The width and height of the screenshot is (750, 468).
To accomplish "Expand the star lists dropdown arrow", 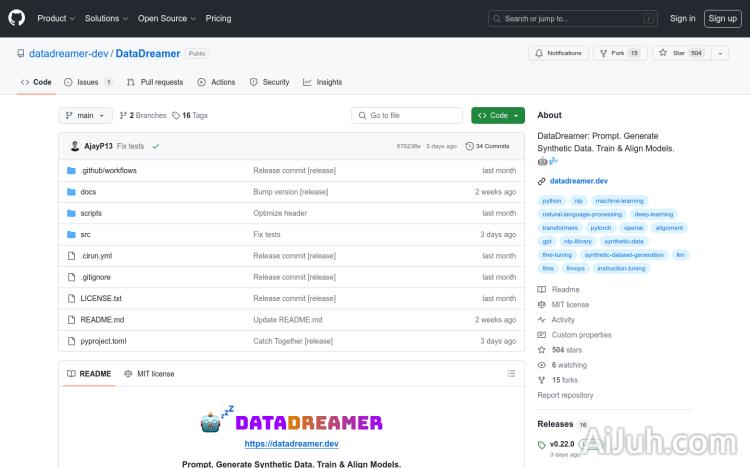I will pyautogui.click(x=720, y=53).
